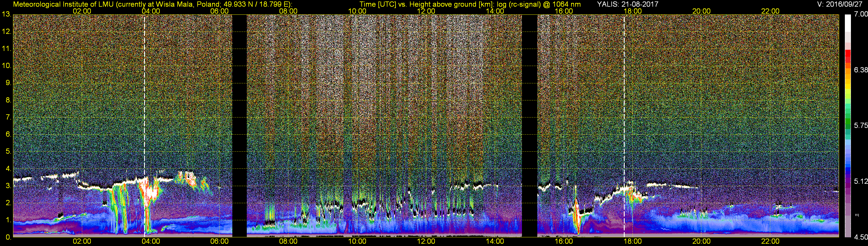Screen dimensions: 868x246
Task: Click the "04:00" label on the bottom time axis
Action: coord(151,241)
